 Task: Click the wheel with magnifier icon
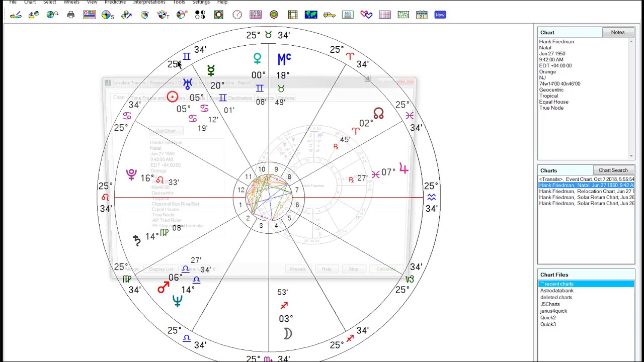(x=52, y=15)
